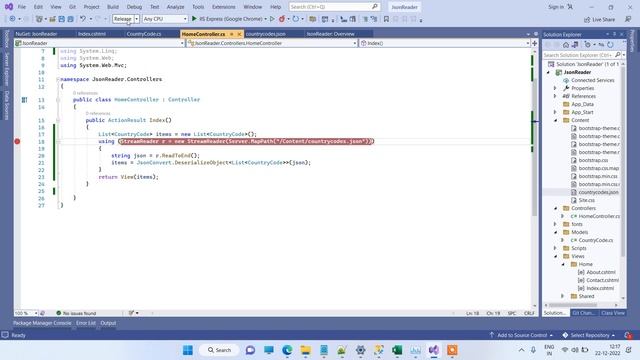Open the Release configuration dropdown
This screenshot has width=640, height=360.
(136, 19)
